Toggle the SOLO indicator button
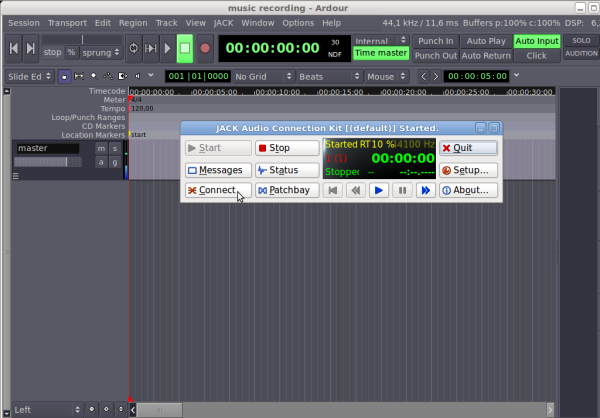The height and width of the screenshot is (418, 600). (x=581, y=41)
